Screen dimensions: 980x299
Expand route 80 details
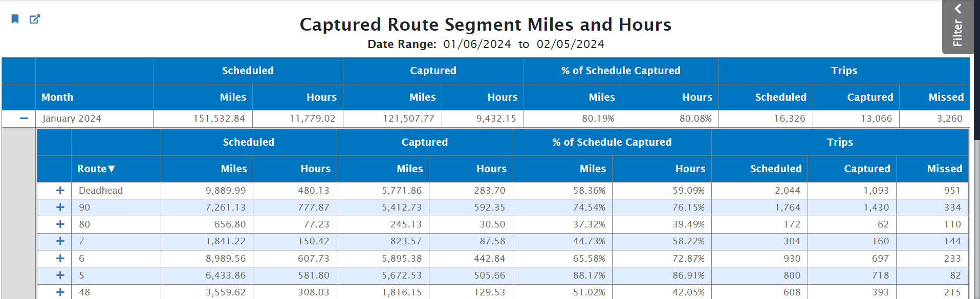[60, 224]
